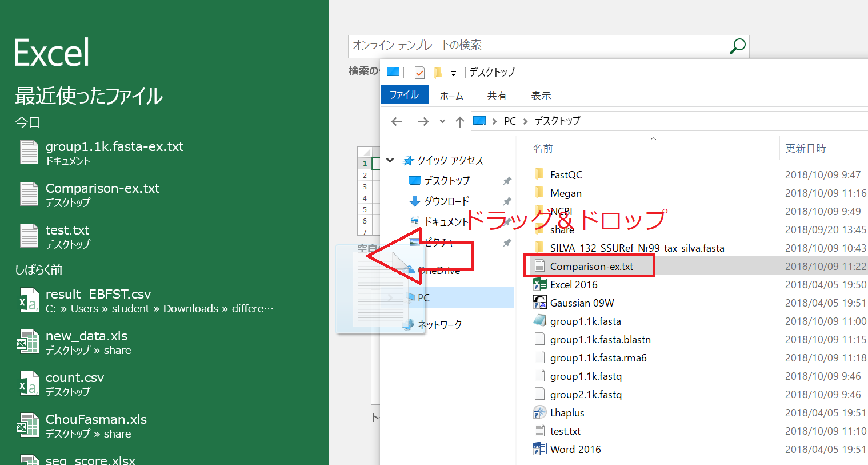Viewport: 868px width, 465px height.
Task: Expand the chevron before PC in address bar
Action: 494,121
